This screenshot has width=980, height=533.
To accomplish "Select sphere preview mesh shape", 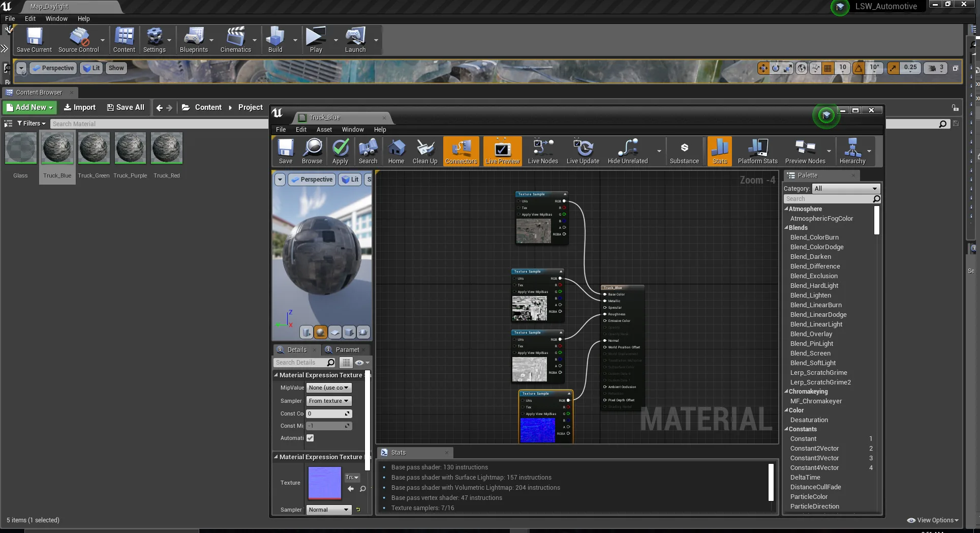I will pyautogui.click(x=320, y=333).
